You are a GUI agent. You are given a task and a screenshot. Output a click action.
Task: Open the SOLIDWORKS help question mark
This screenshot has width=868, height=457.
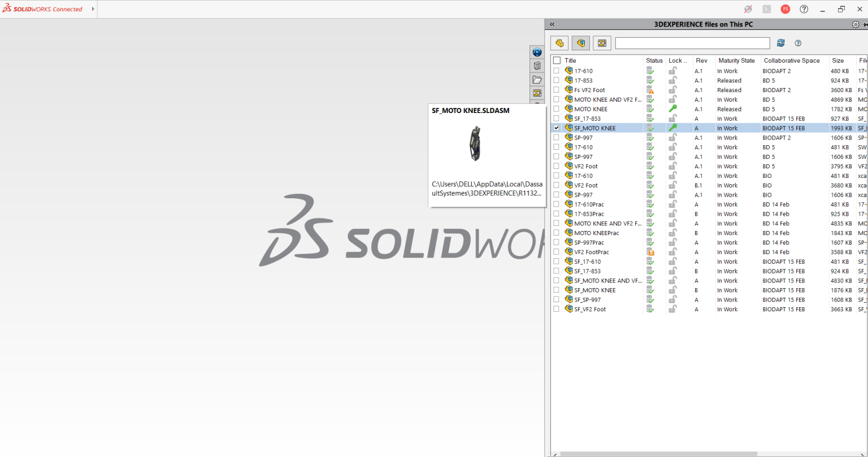(x=804, y=9)
